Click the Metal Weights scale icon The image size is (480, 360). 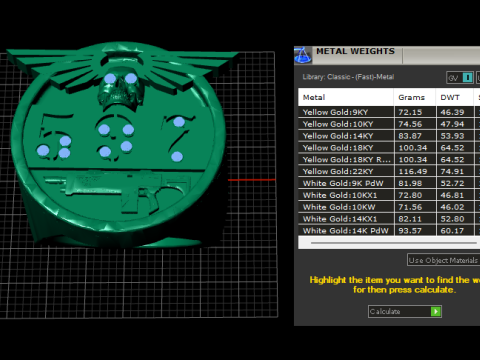303,55
